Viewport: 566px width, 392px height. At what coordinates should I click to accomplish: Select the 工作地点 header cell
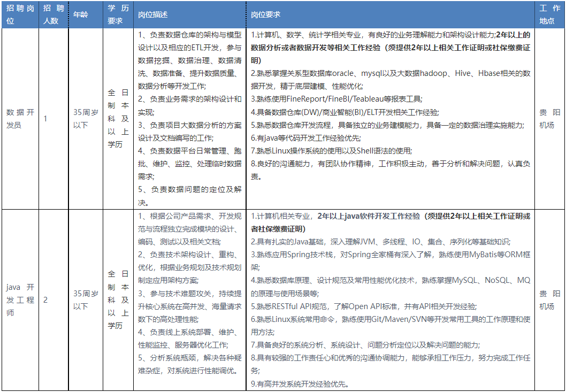tap(549, 15)
